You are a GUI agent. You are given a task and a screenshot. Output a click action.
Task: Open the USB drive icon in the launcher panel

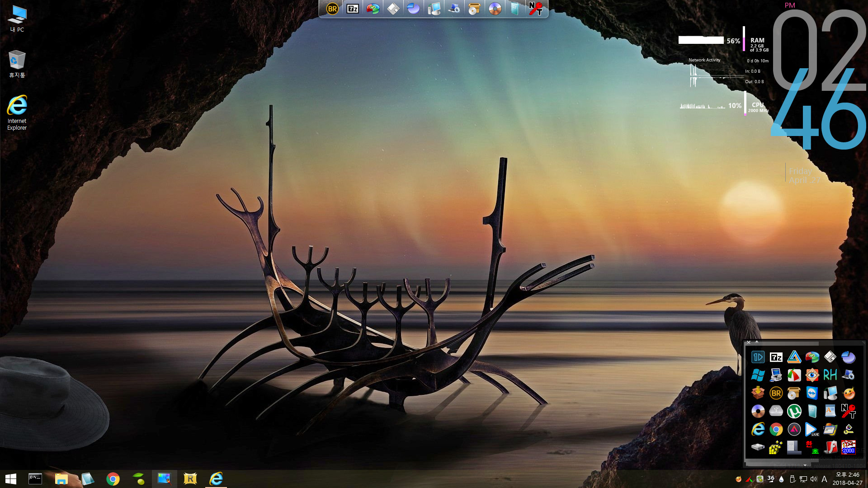776,411
